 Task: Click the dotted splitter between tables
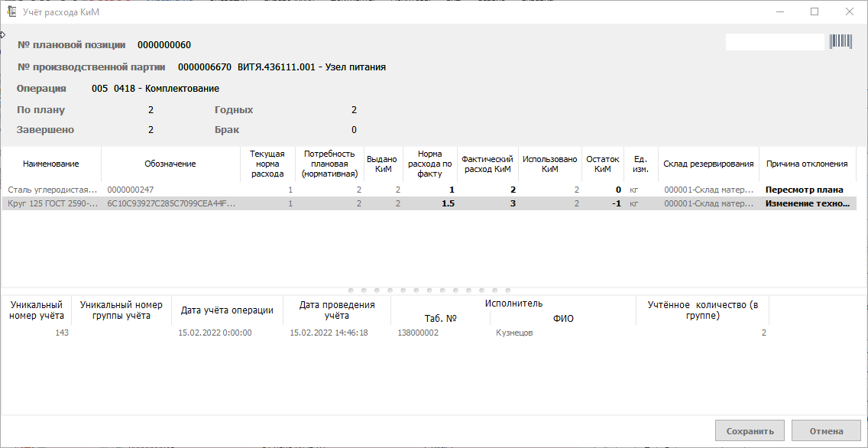(x=433, y=291)
